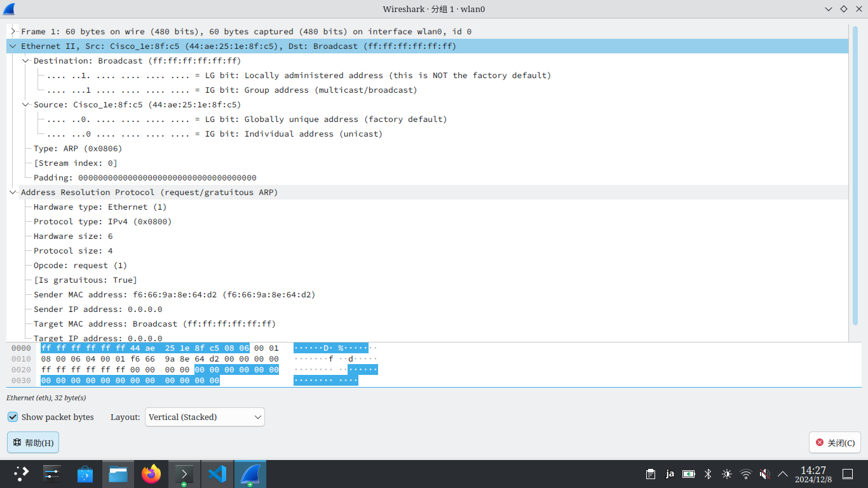This screenshot has height=488, width=868.
Task: Click the 关闭(C) close button
Action: click(835, 443)
